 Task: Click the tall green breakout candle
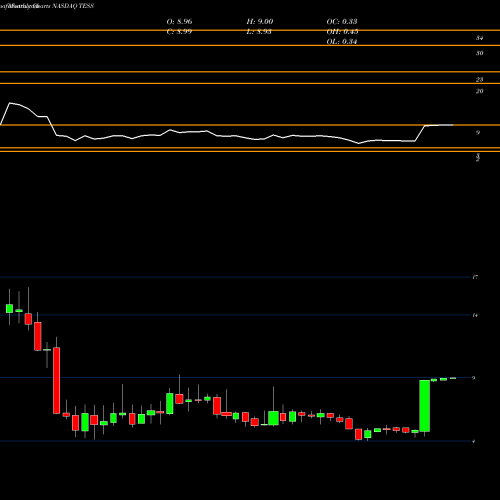point(424,406)
